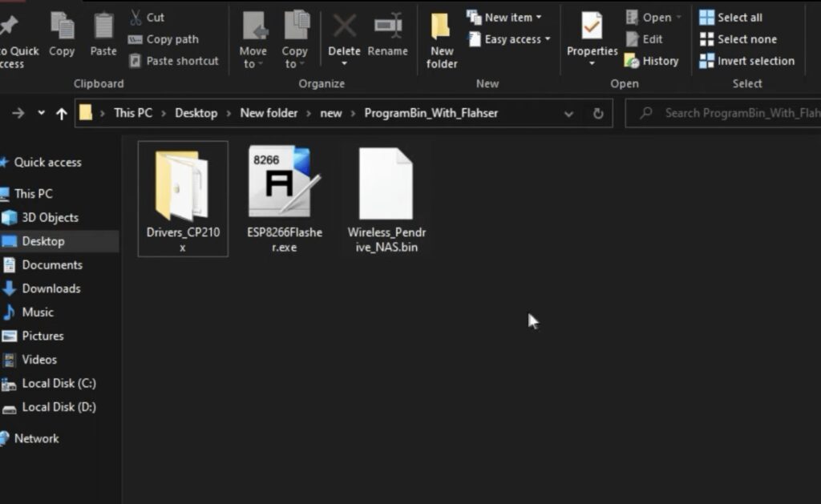This screenshot has height=504, width=821.
Task: Click Select none in the ribbon
Action: (738, 39)
